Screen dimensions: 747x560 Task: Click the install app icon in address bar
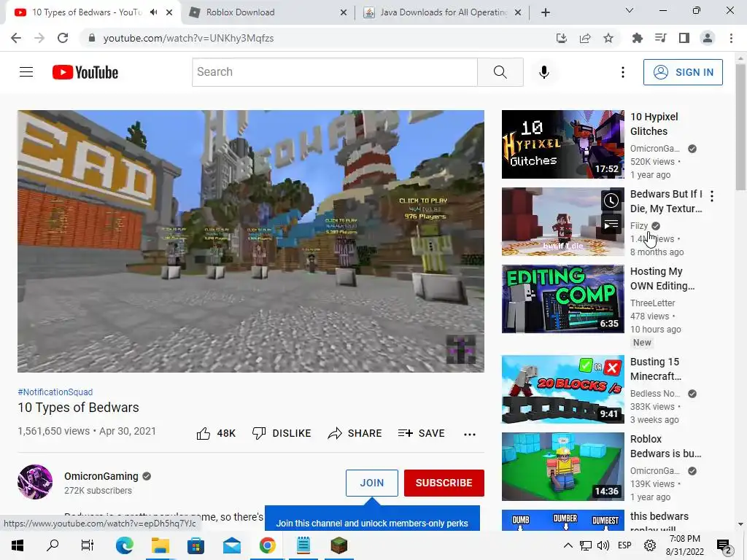pos(562,38)
